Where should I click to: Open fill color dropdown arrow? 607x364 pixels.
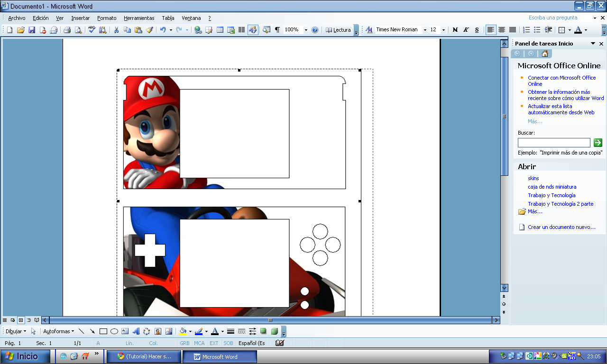coord(190,331)
